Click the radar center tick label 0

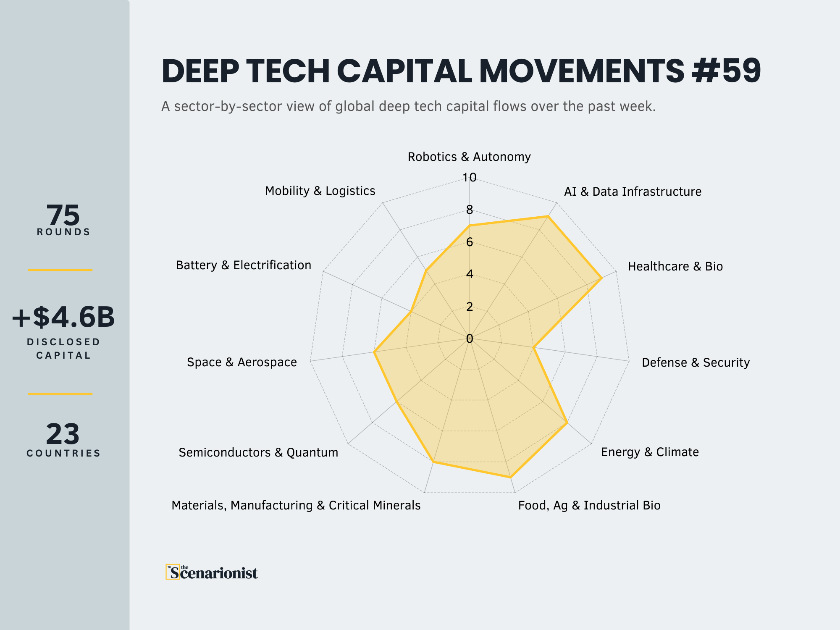pyautogui.click(x=470, y=339)
